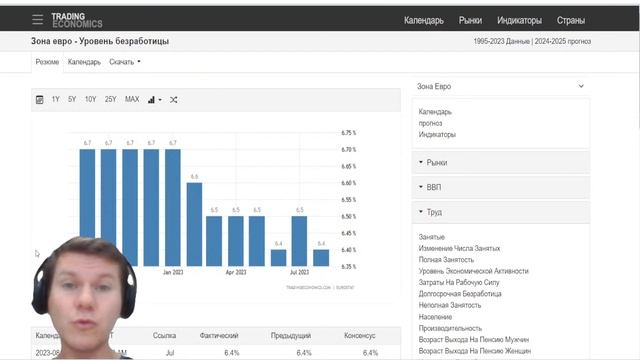The height and width of the screenshot is (360, 640).
Task: Click the Фактический column header
Action: (x=219, y=336)
